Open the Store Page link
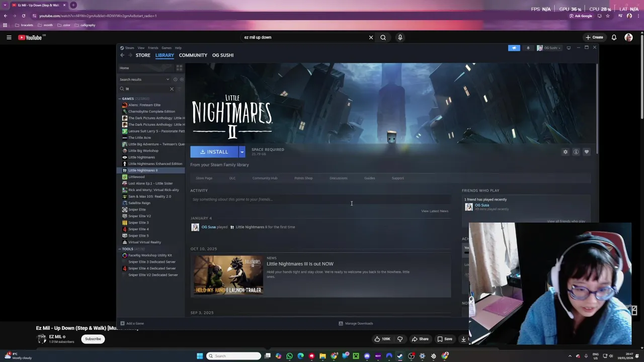Viewport: 644px width, 362px height. point(204,178)
